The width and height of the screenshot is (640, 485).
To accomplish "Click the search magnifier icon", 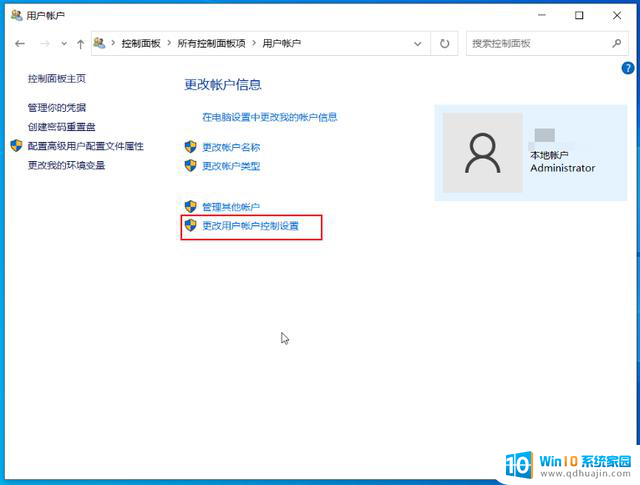I will [x=617, y=43].
